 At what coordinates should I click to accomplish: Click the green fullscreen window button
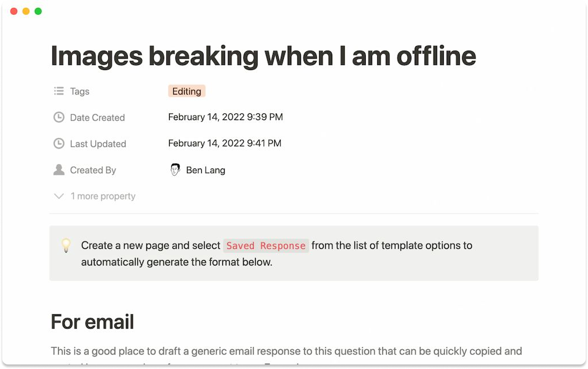click(38, 11)
